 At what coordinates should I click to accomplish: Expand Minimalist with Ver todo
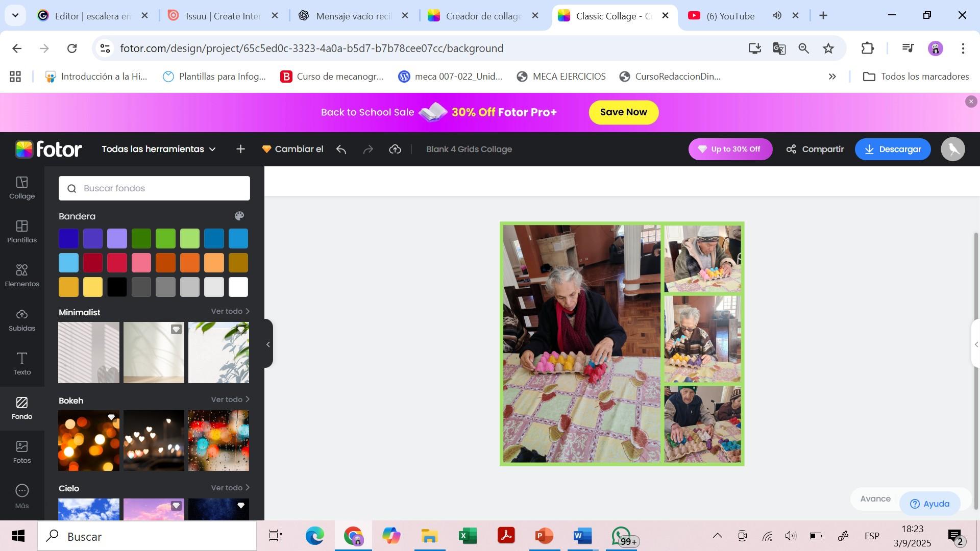(x=230, y=311)
